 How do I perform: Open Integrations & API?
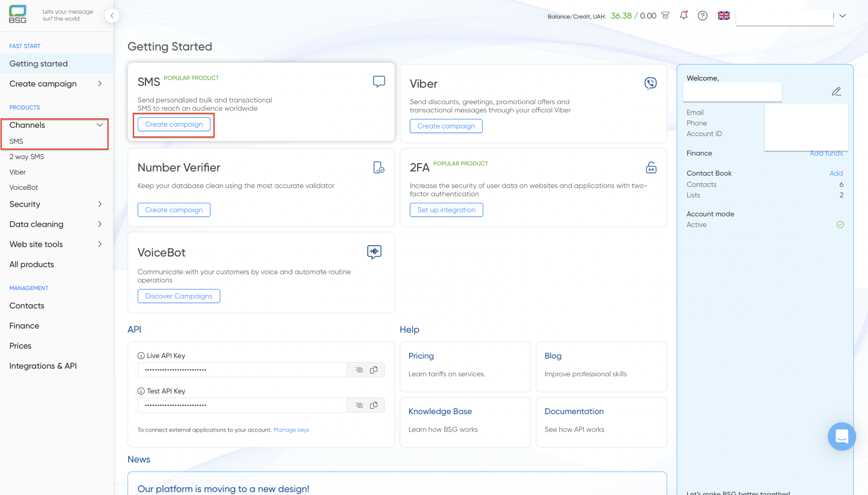(43, 366)
